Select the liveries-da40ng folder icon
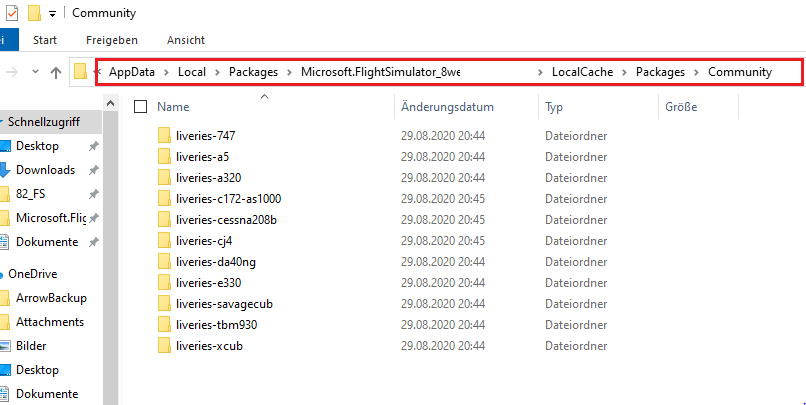 click(164, 262)
